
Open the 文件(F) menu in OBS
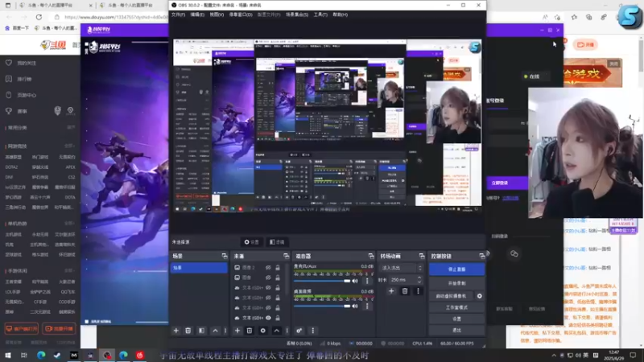point(178,14)
